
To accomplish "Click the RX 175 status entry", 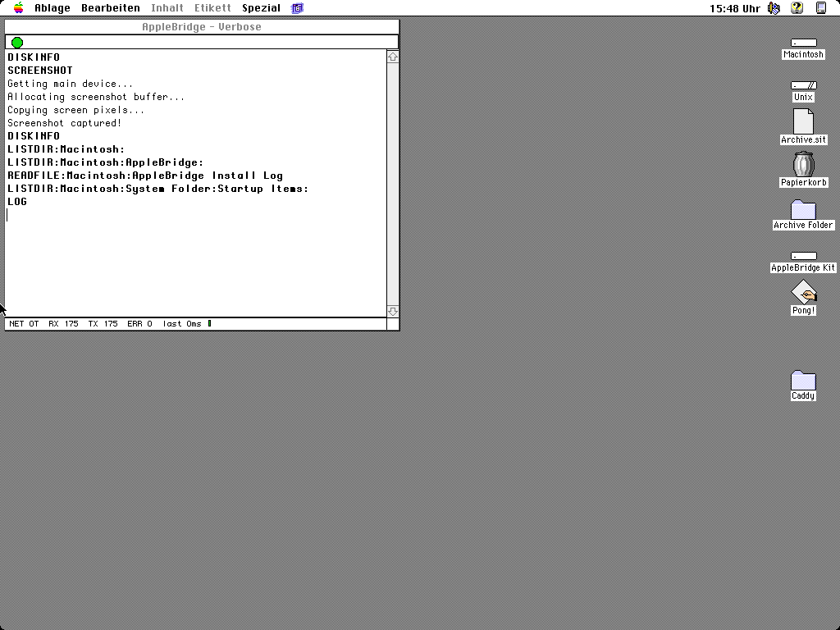I will coord(63,323).
